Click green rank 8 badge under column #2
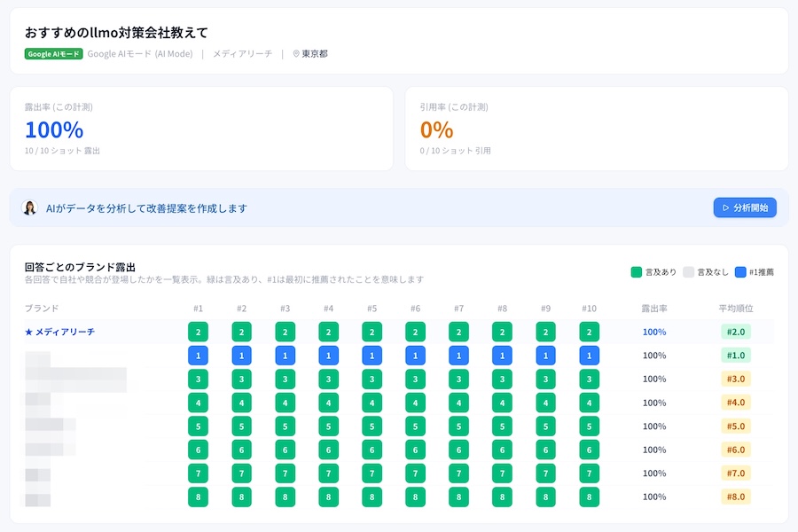 pyautogui.click(x=242, y=497)
